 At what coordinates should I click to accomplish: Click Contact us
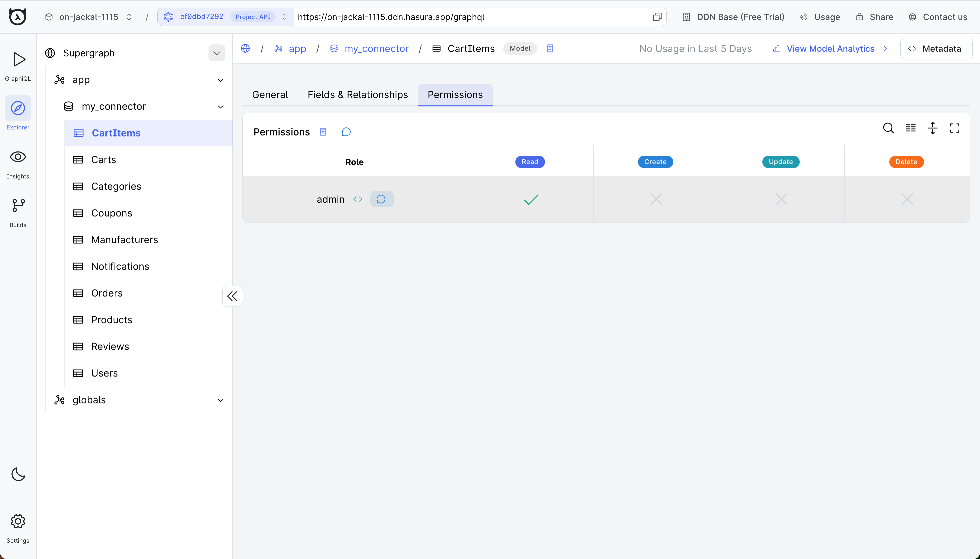[938, 17]
